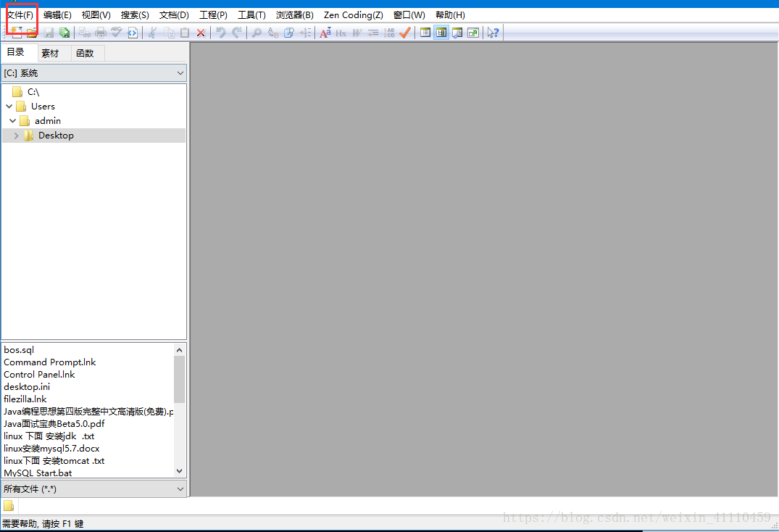
Task: Click the Save floppy disk icon
Action: [x=49, y=33]
